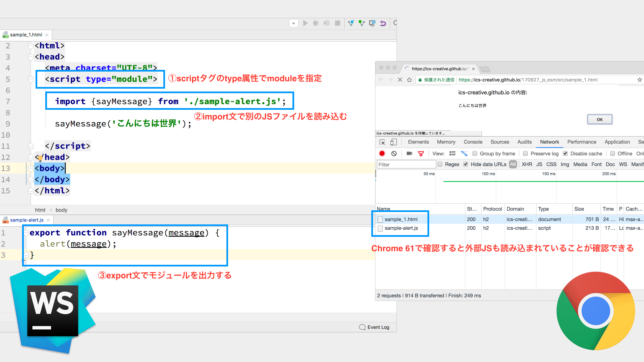The image size is (644, 362).
Task: Open the run configuration dropdown arrow
Action: point(294,23)
